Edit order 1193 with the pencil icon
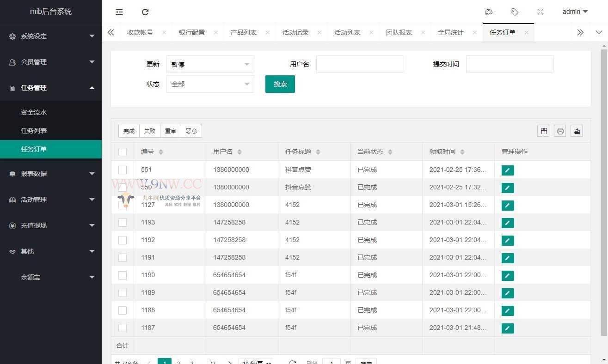 tap(508, 223)
